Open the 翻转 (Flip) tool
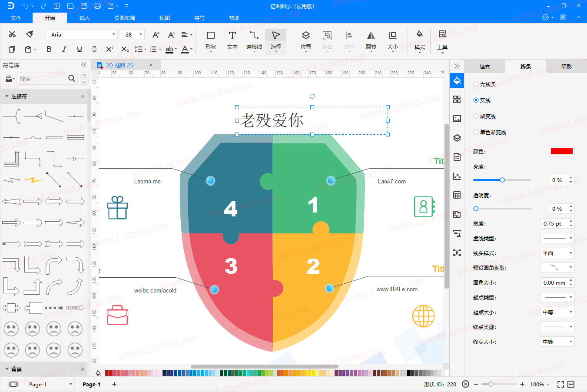The height and width of the screenshot is (392, 587). [371, 41]
